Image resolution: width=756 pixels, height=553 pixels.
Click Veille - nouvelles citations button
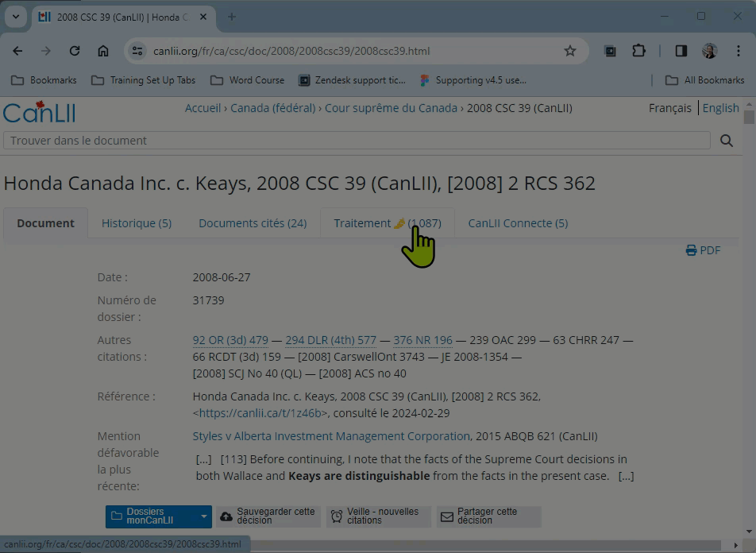[x=378, y=516]
